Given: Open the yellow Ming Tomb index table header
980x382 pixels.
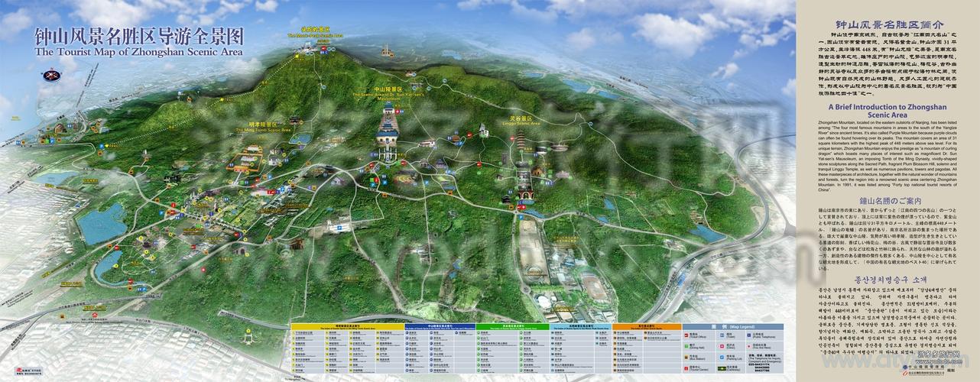Looking at the screenshot, I should click(x=347, y=327).
